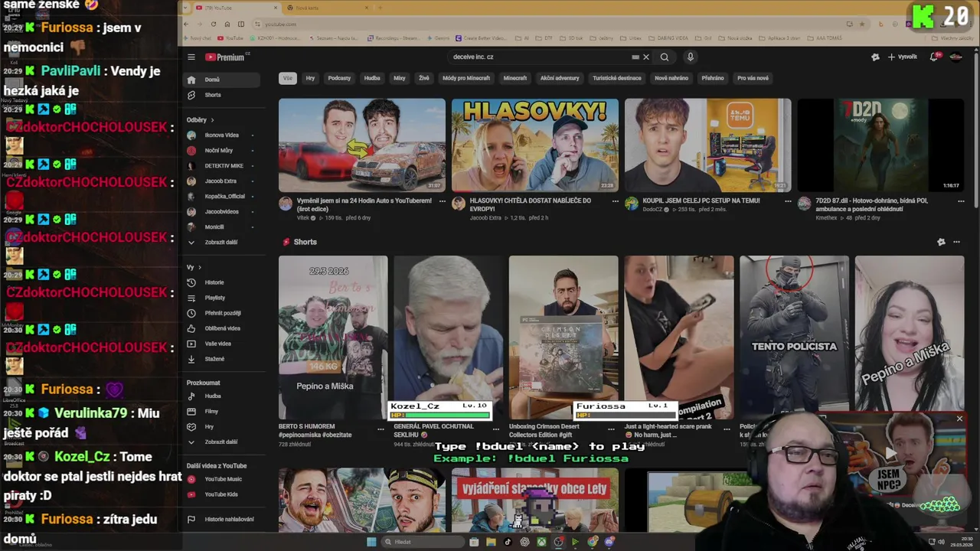Image resolution: width=980 pixels, height=551 pixels.
Task: Open Discord from the taskbar
Action: pos(609,542)
